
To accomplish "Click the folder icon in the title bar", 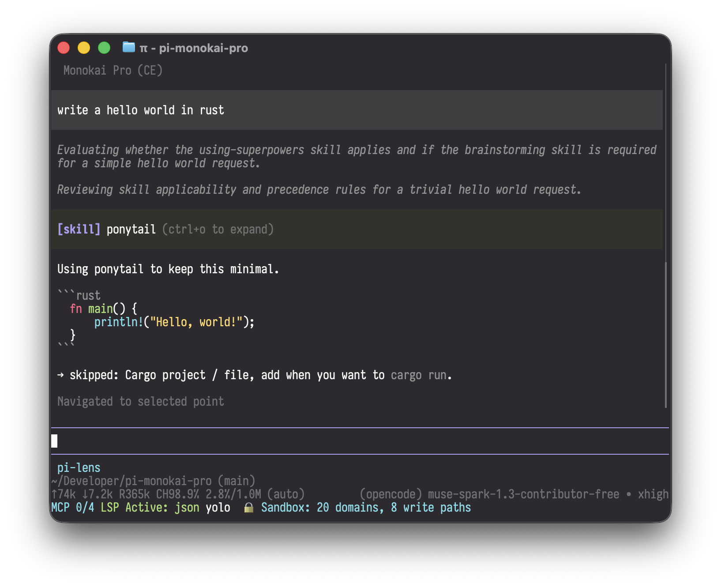I will click(128, 47).
